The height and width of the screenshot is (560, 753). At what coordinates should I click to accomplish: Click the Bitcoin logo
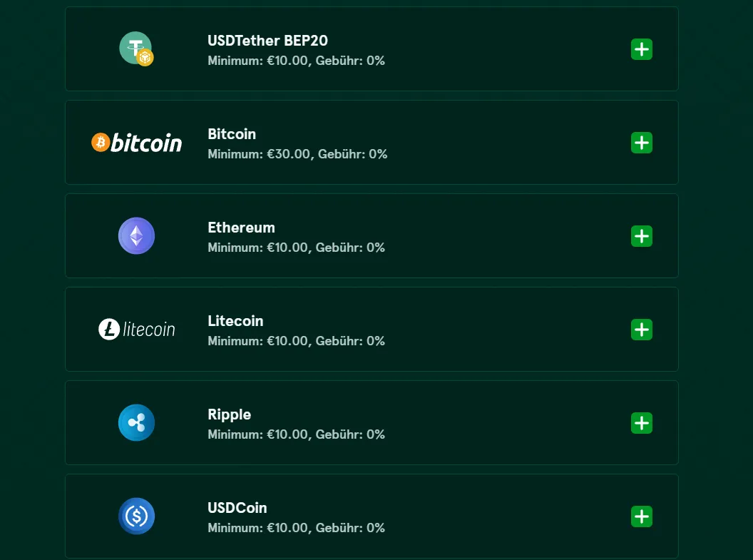136,143
